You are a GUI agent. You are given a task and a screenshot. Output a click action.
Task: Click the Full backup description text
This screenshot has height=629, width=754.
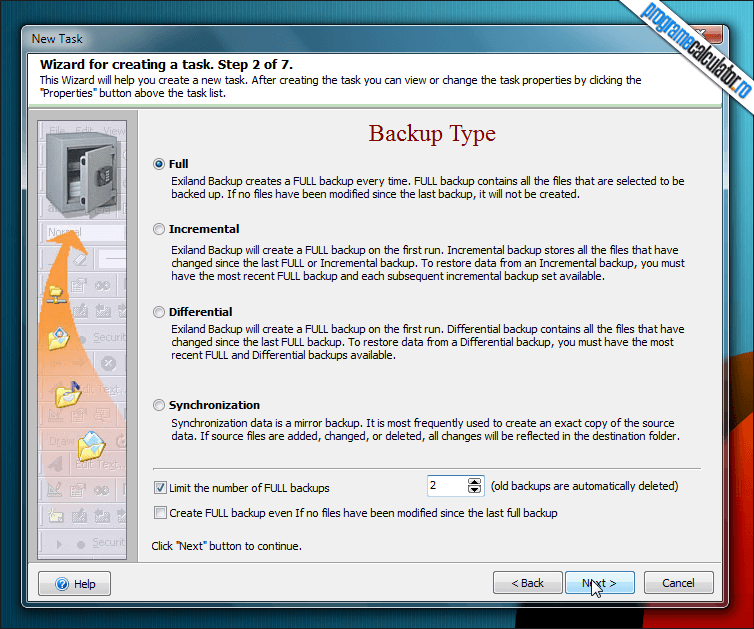(427, 188)
